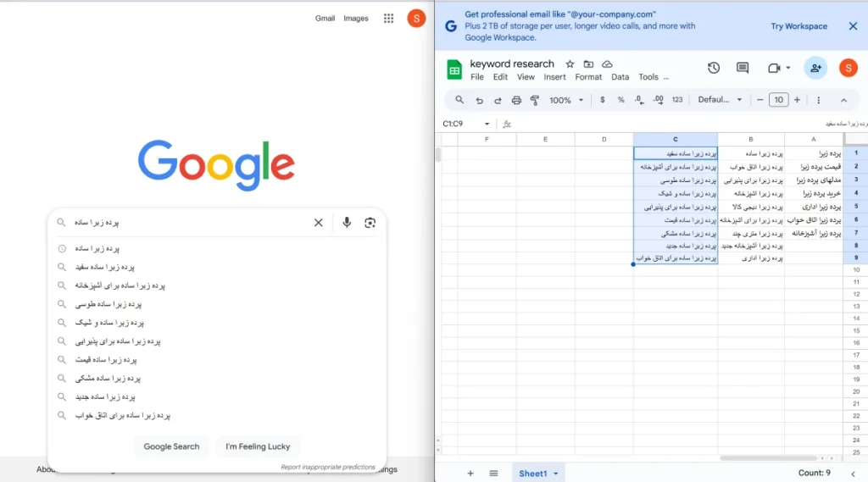Viewport: 868px width, 482px height.
Task: Clear the Google search box text
Action: (x=319, y=223)
